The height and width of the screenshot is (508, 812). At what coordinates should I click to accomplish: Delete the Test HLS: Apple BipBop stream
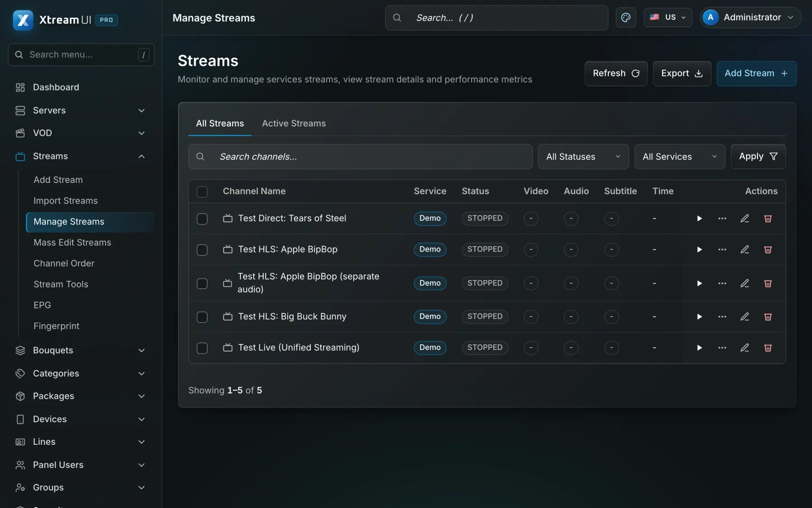point(768,250)
